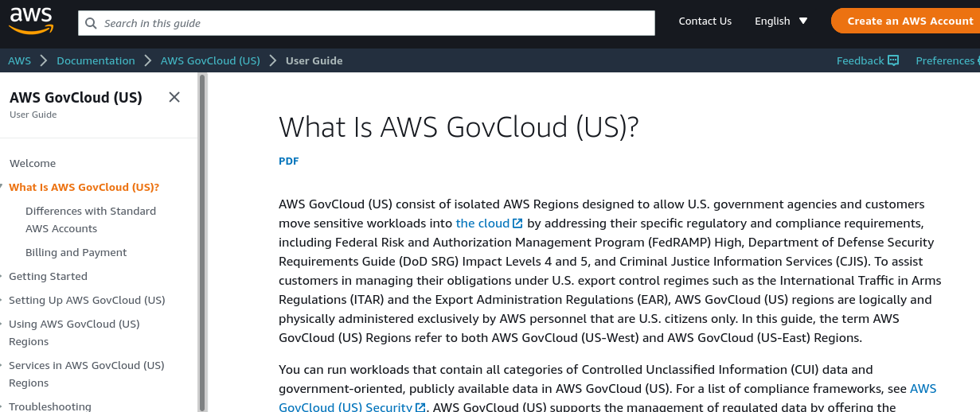The width and height of the screenshot is (980, 412).
Task: Click the User Guide breadcrumb text
Action: pos(314,60)
